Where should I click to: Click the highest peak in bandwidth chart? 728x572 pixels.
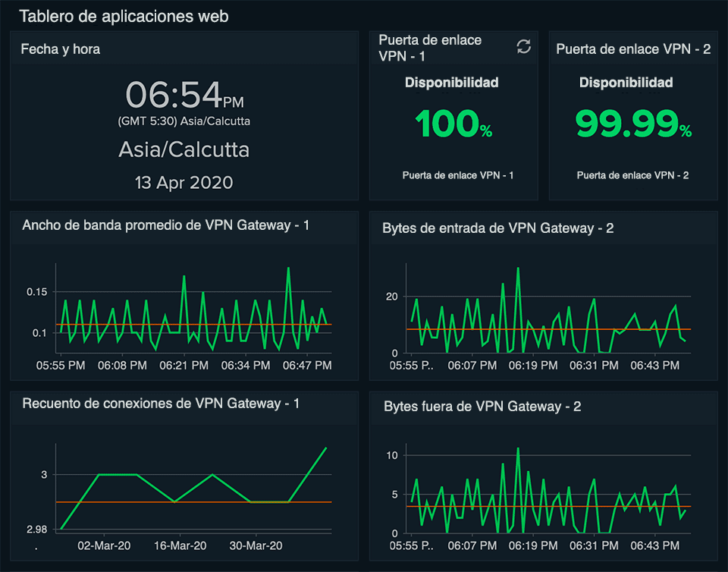coord(288,269)
